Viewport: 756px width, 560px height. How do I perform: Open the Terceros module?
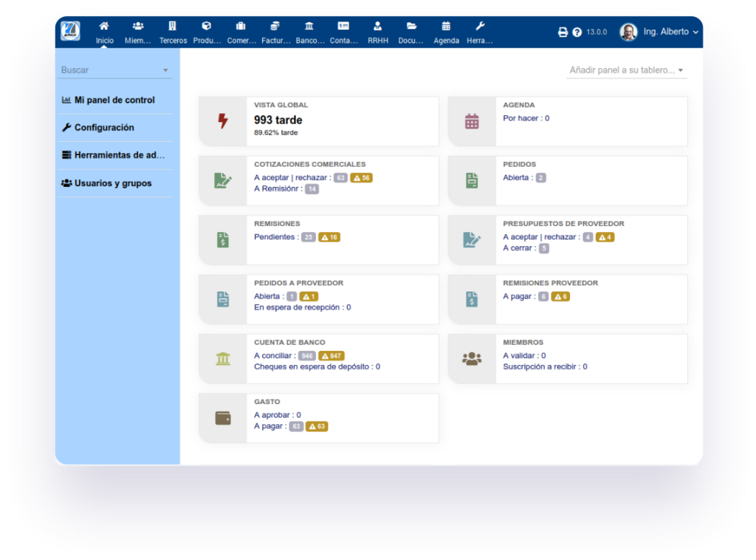173,33
